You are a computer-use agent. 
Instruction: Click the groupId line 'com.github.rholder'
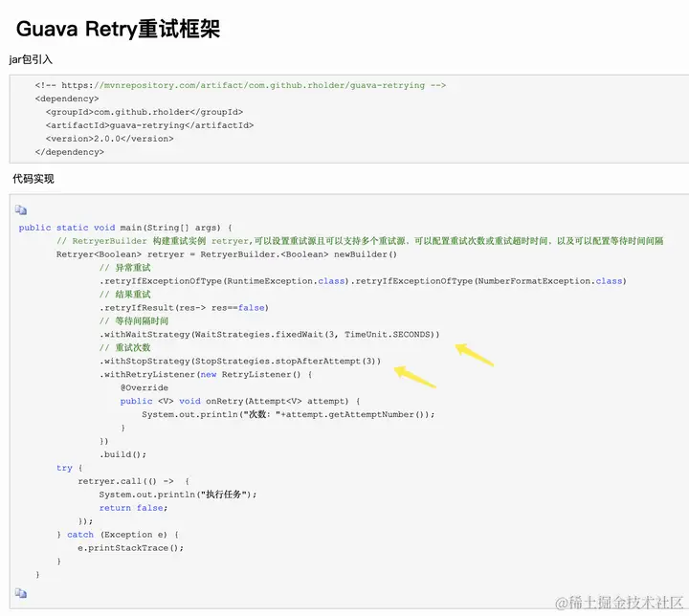(144, 112)
